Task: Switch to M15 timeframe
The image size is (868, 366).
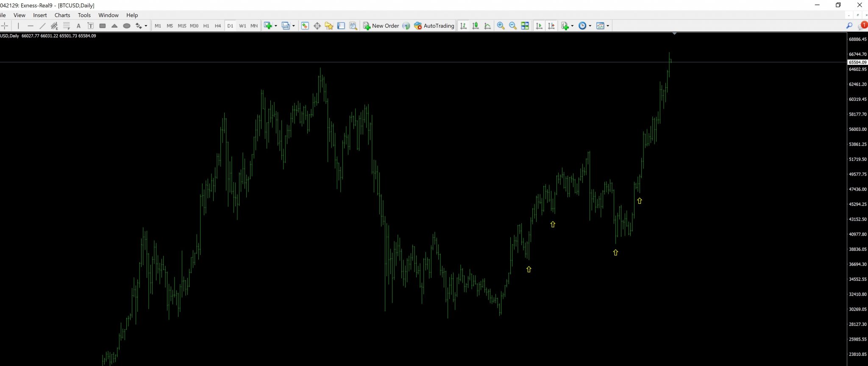Action: click(x=182, y=26)
